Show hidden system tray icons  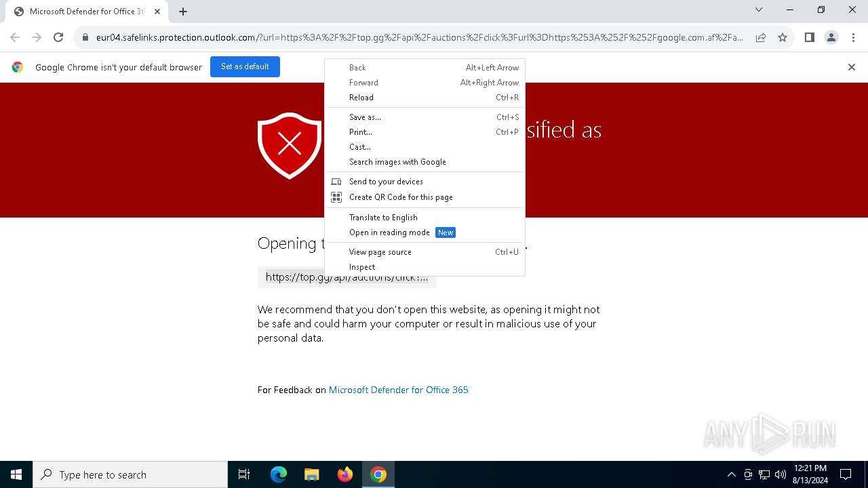coord(731,474)
